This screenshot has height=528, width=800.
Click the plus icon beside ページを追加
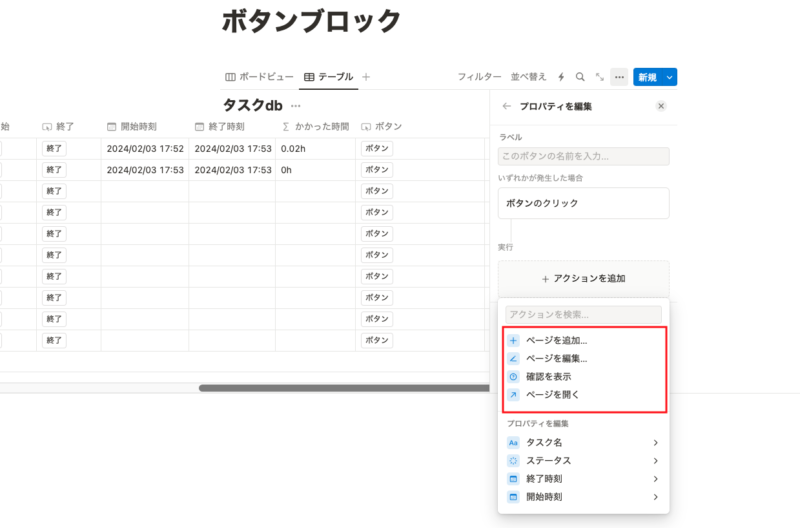(x=513, y=340)
